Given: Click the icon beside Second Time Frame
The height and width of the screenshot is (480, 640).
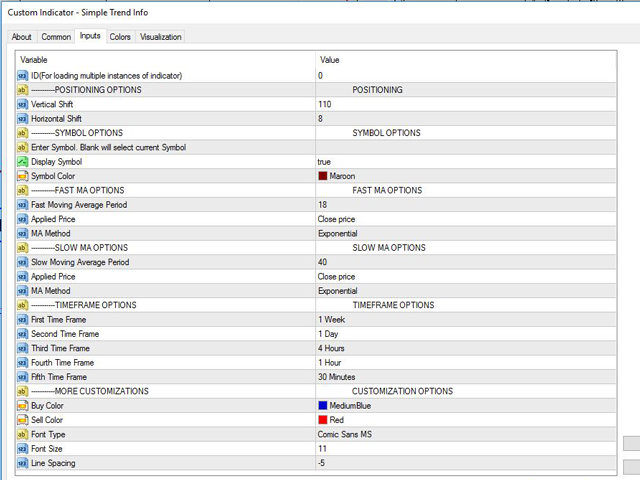Looking at the screenshot, I should pyautogui.click(x=22, y=334).
